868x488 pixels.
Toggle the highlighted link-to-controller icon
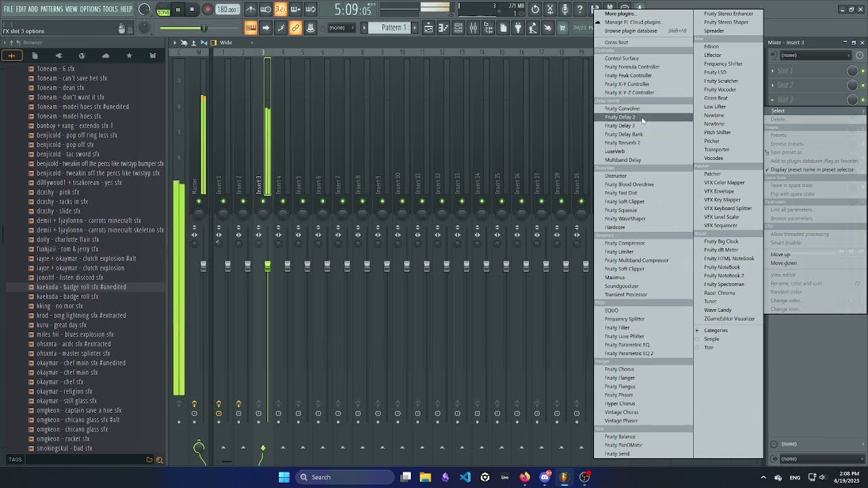(x=296, y=28)
